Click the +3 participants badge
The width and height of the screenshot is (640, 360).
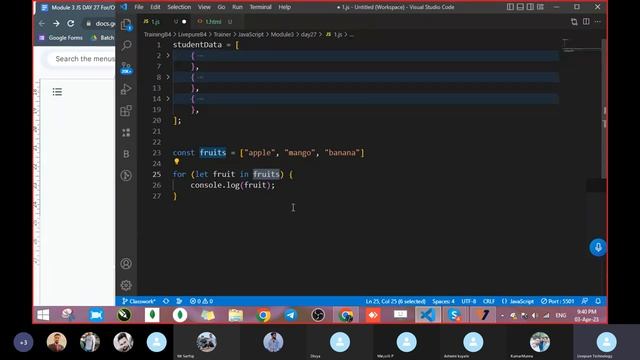pyautogui.click(x=23, y=342)
